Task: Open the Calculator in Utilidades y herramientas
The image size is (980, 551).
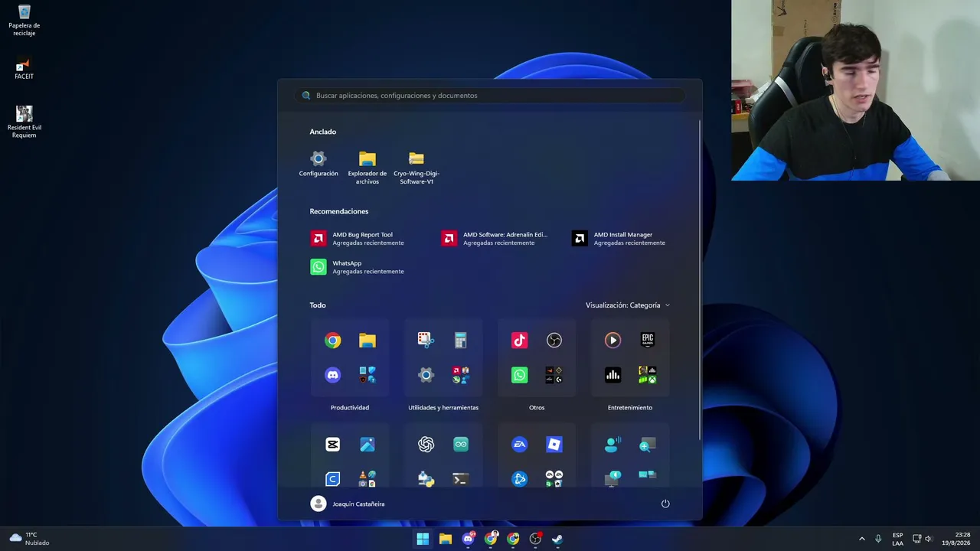Action: pyautogui.click(x=460, y=341)
